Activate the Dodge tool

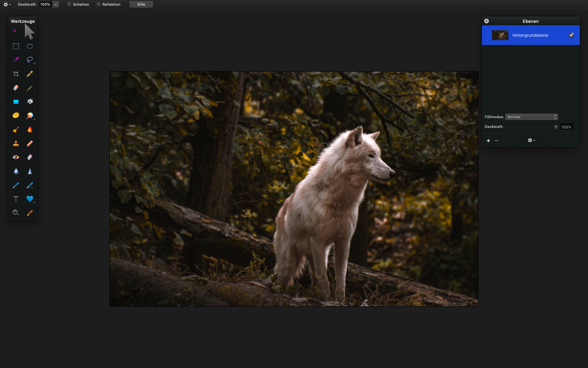point(16,130)
